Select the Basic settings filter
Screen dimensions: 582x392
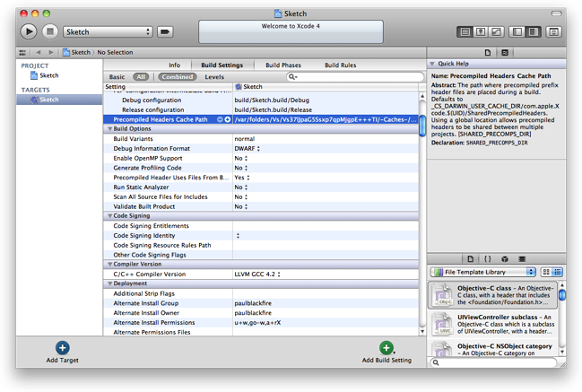click(117, 77)
